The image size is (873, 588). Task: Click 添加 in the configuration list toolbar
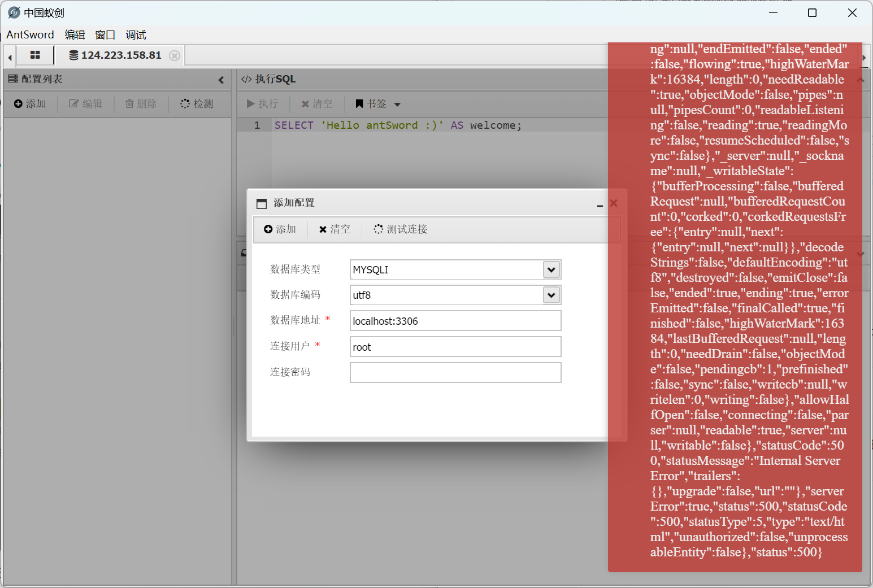point(30,104)
